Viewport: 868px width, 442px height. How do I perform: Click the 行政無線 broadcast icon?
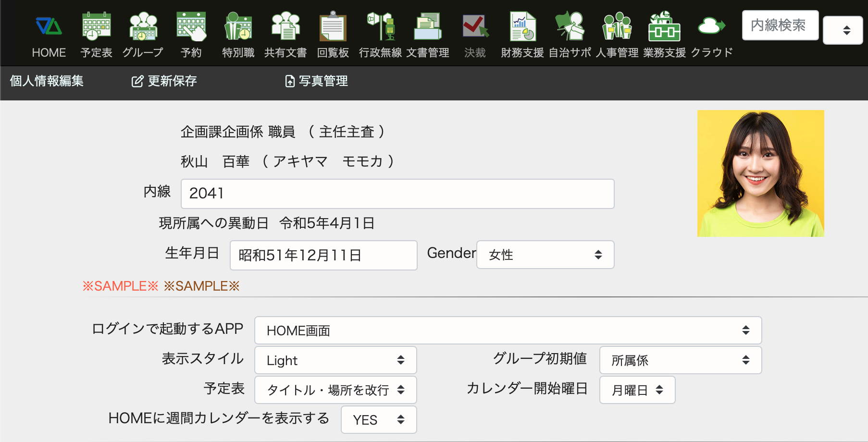(x=380, y=27)
